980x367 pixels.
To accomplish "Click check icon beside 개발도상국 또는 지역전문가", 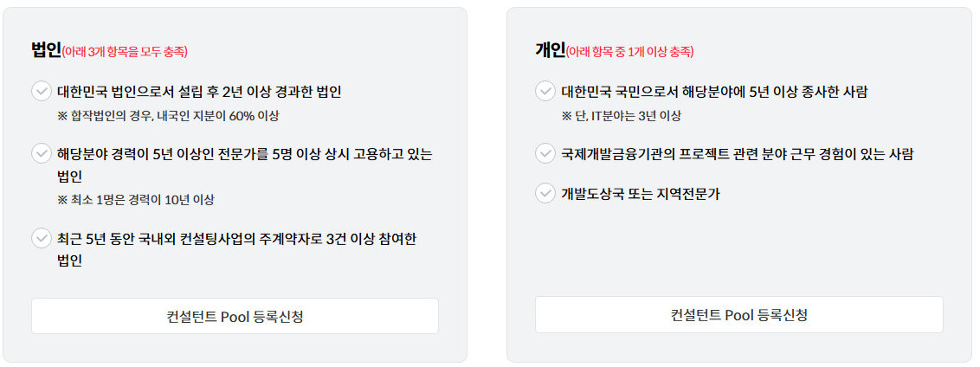I will (x=545, y=193).
